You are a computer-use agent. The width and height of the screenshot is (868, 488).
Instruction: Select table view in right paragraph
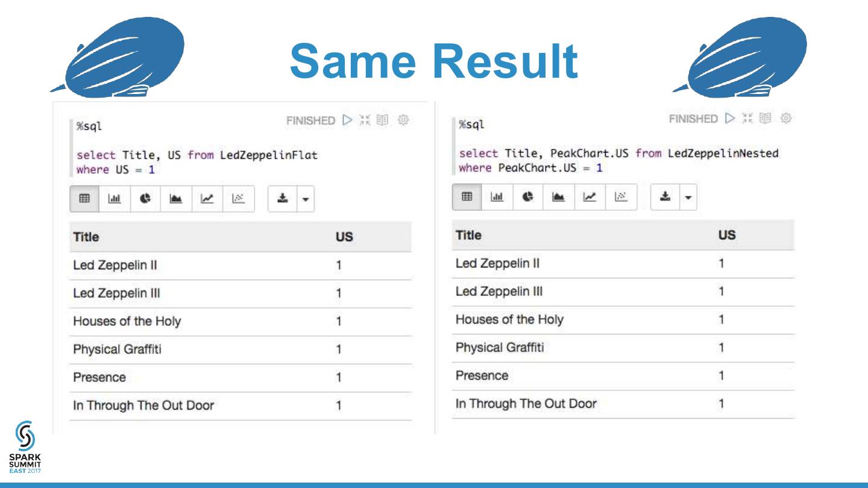(x=467, y=197)
